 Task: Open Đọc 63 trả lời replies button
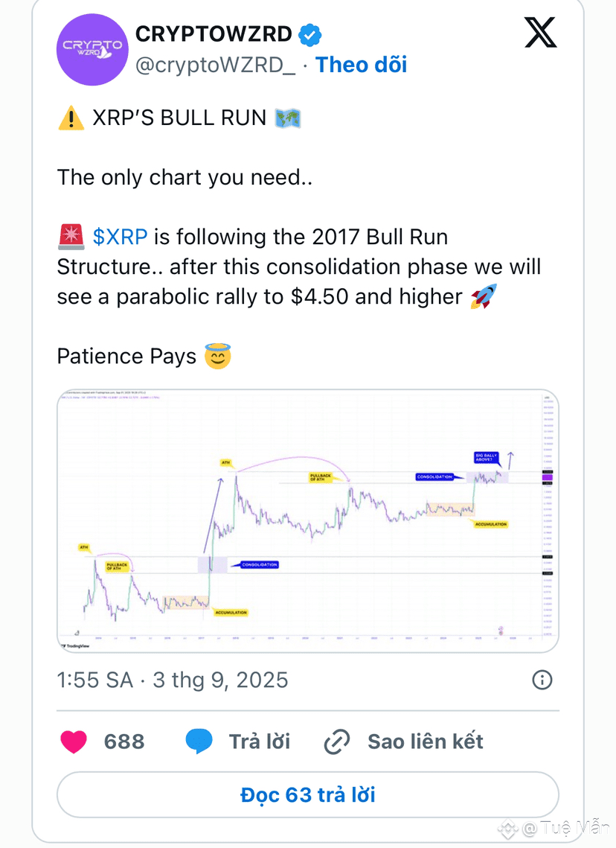pos(308,795)
